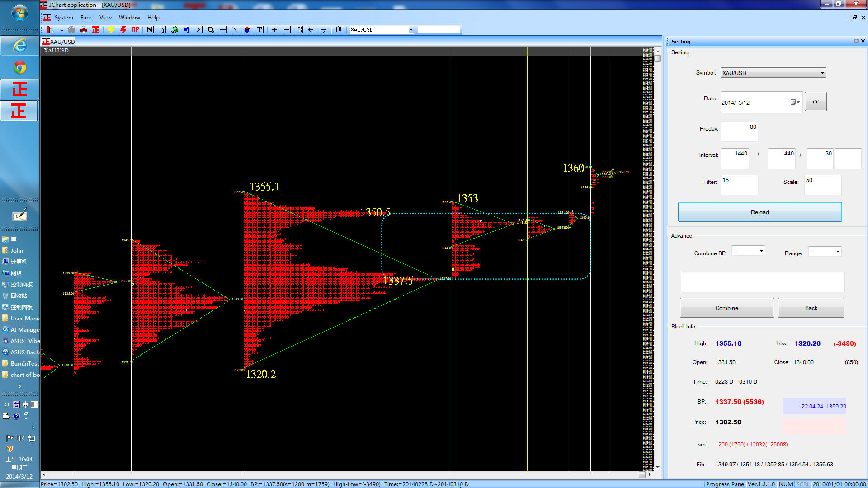This screenshot has height=488, width=868.
Task: Close the Setting panel
Action: point(863,41)
